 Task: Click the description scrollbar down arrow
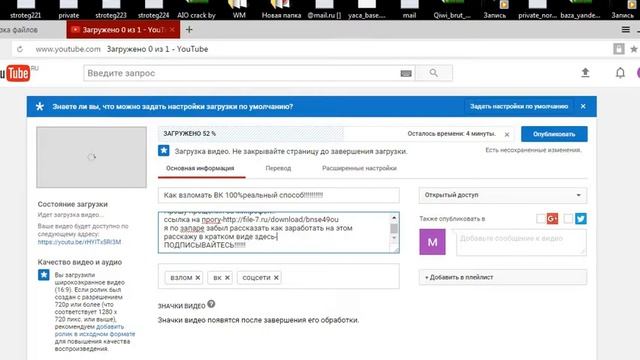(394, 238)
